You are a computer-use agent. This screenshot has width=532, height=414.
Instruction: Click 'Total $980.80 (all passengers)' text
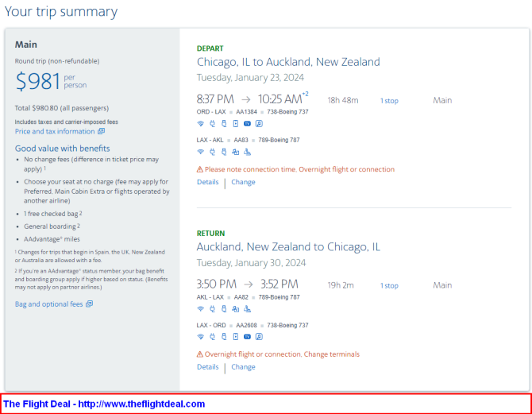[x=62, y=108]
